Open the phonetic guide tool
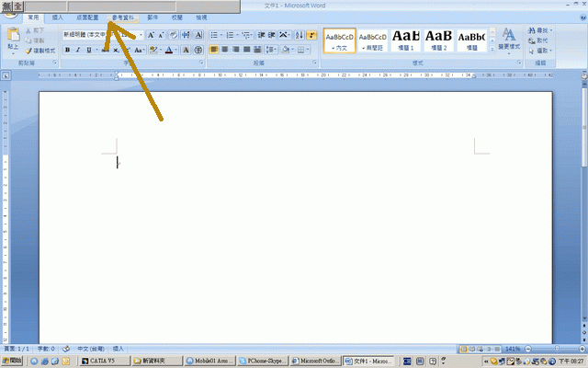Viewport: 588px width, 368px height. [186, 35]
